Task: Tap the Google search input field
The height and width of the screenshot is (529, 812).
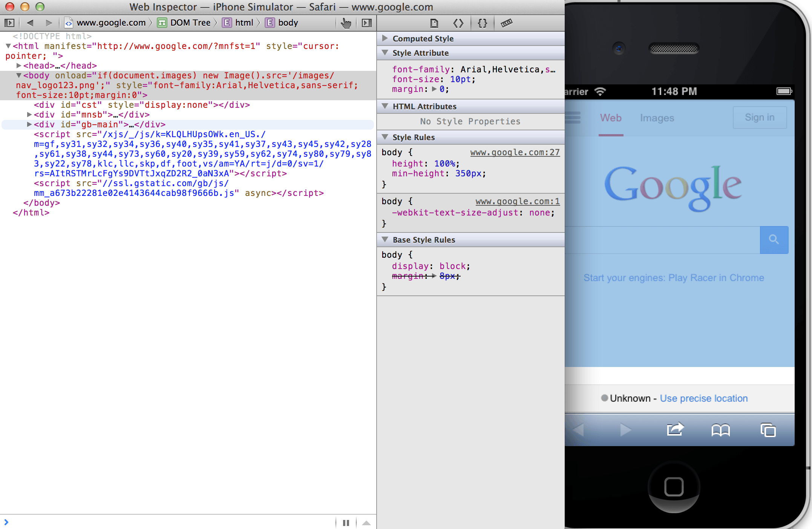Action: pyautogui.click(x=662, y=240)
